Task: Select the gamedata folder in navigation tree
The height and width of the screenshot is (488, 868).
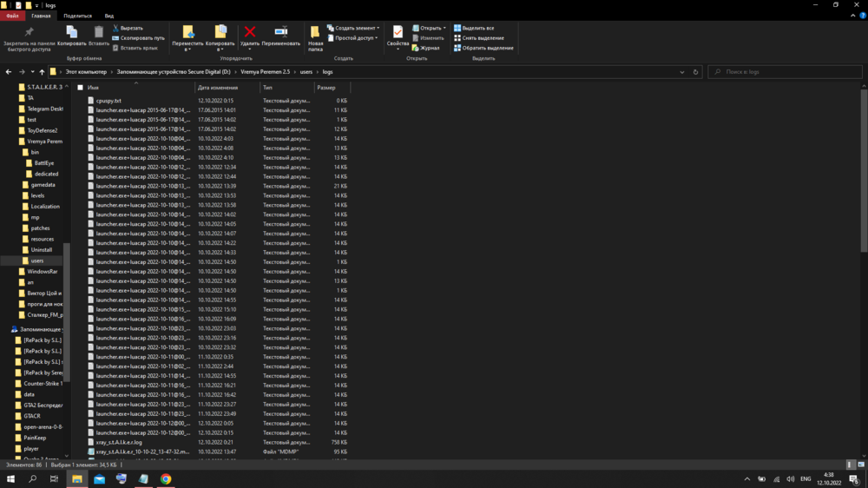Action: point(43,185)
